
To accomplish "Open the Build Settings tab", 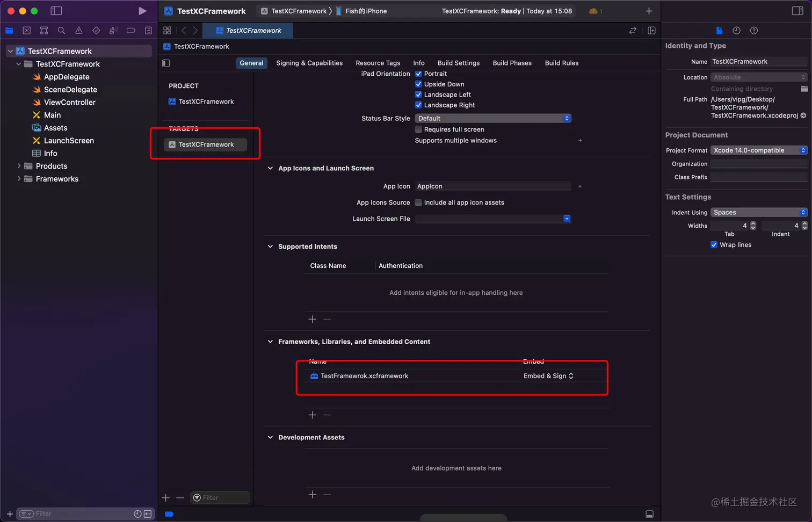I will point(459,63).
